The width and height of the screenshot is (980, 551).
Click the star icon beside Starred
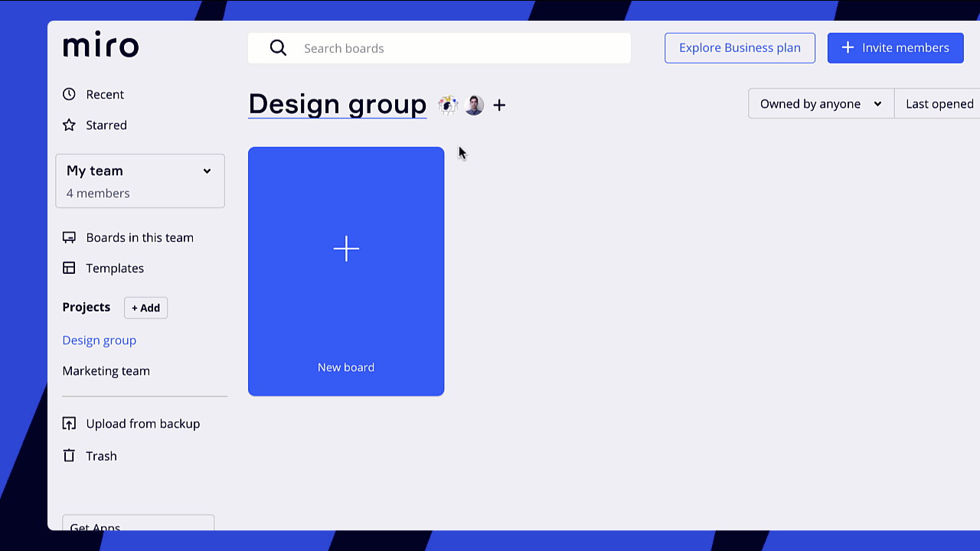point(69,125)
